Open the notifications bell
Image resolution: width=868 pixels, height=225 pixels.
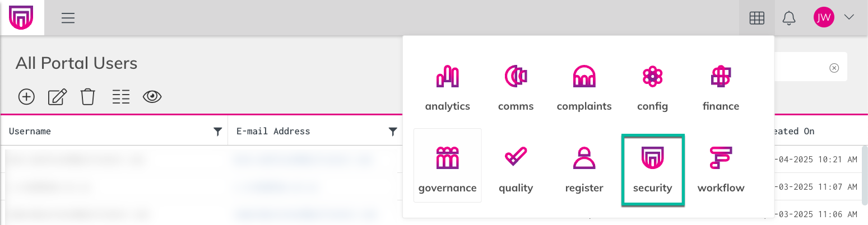pos(789,18)
